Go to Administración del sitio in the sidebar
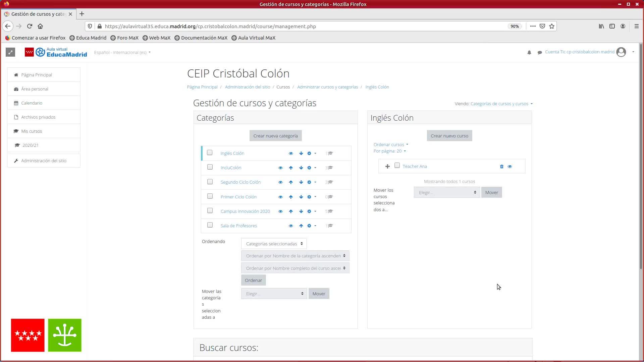This screenshot has width=644, height=362. [44, 161]
